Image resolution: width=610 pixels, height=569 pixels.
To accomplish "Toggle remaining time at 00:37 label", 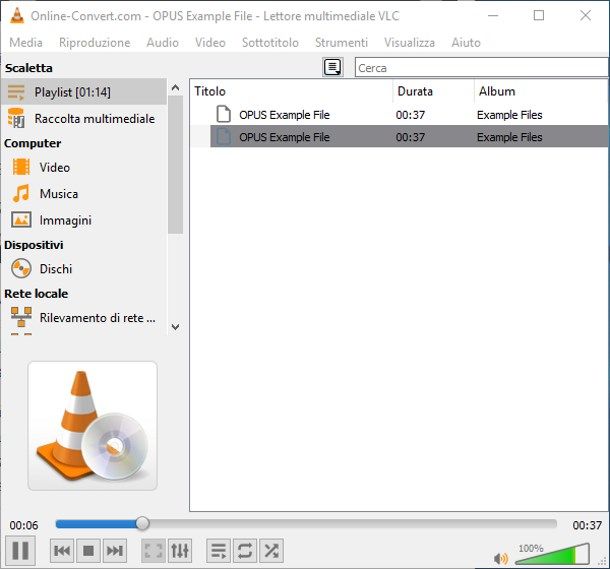I will pos(587,525).
